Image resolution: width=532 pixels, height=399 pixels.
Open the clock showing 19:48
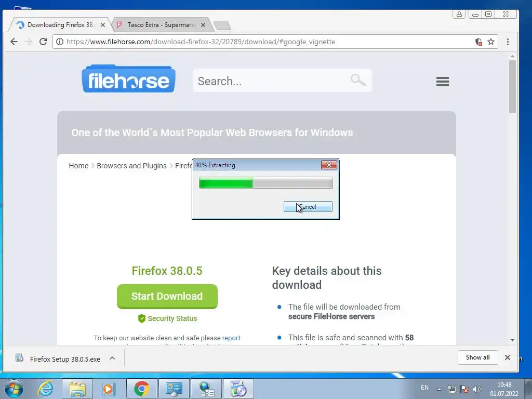504,389
